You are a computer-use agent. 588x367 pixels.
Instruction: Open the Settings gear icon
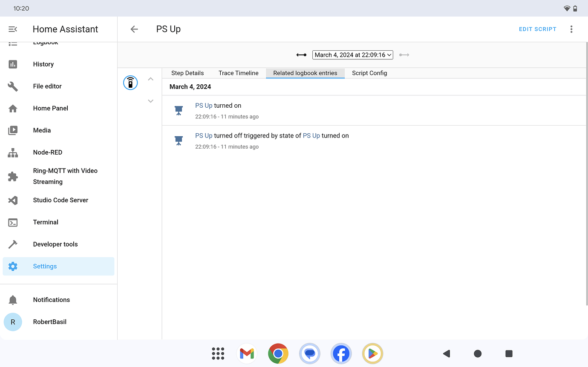coord(13,267)
